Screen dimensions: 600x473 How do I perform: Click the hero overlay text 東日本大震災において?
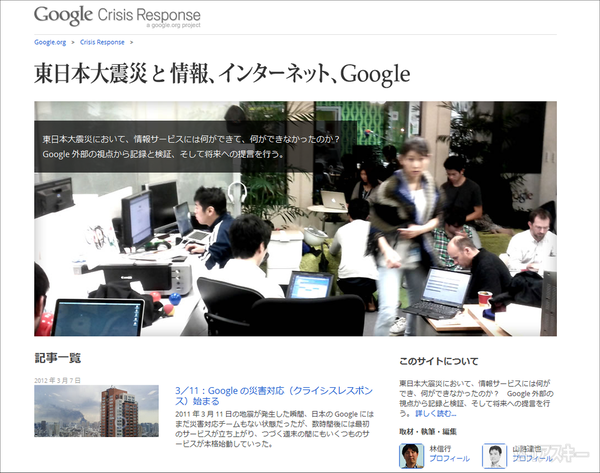point(191,147)
